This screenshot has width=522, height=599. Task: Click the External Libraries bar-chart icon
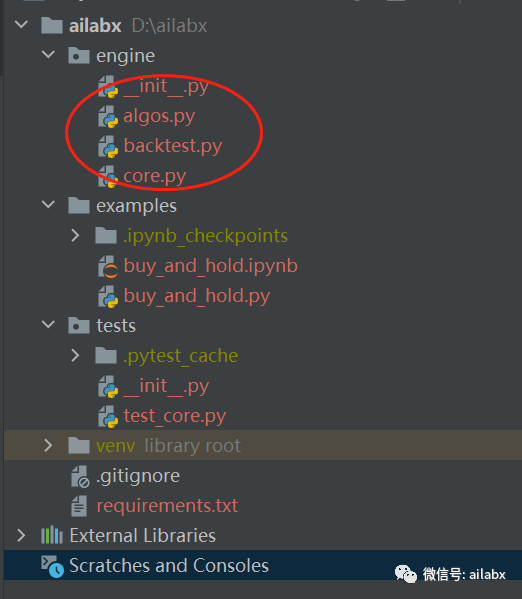52,535
